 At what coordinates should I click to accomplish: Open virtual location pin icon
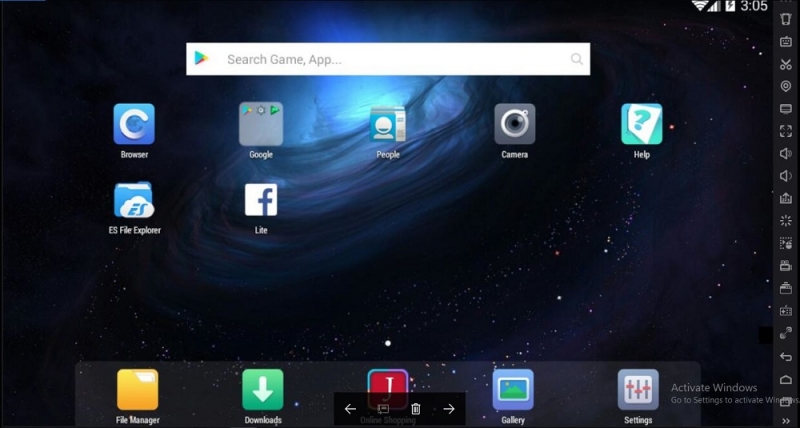pyautogui.click(x=786, y=86)
